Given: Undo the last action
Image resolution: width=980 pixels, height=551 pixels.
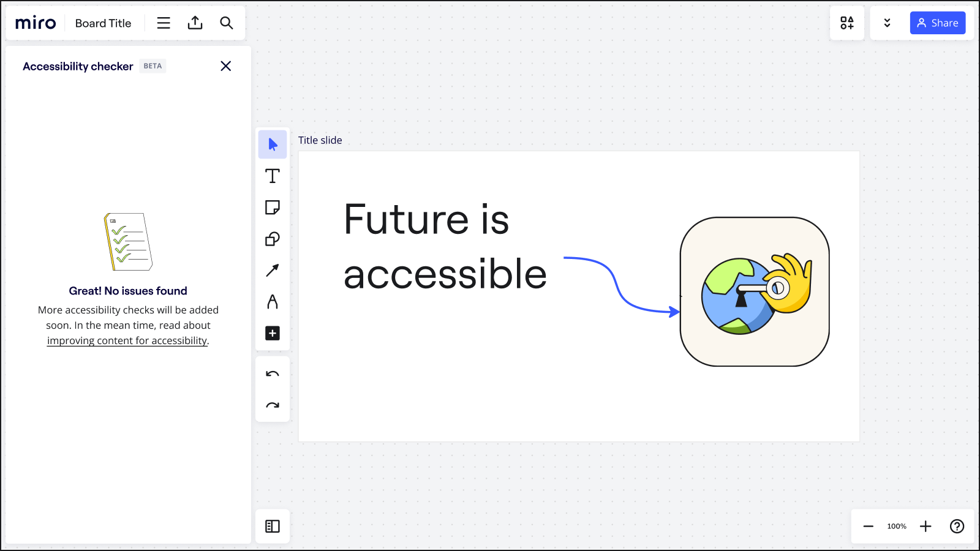Looking at the screenshot, I should pos(273,374).
